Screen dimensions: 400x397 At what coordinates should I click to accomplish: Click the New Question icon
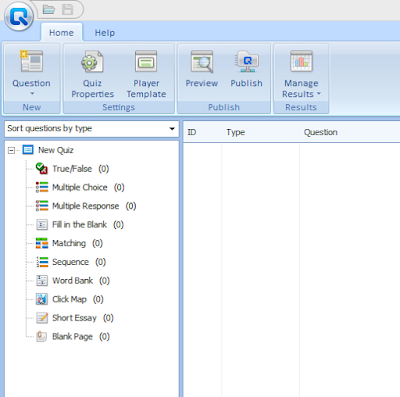point(31,61)
